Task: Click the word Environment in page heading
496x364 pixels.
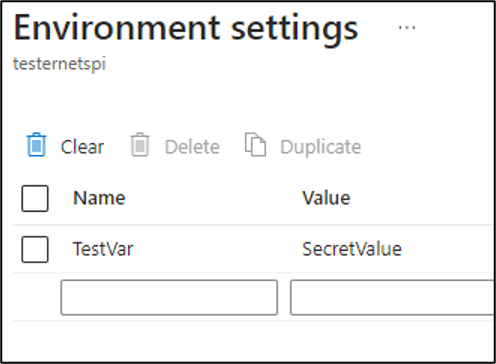Action: [117, 28]
